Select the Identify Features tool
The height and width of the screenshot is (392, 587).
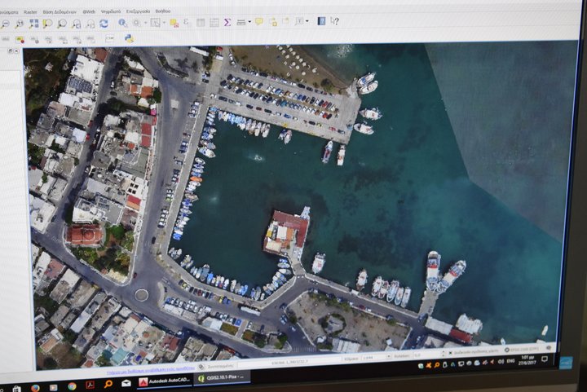(x=122, y=23)
